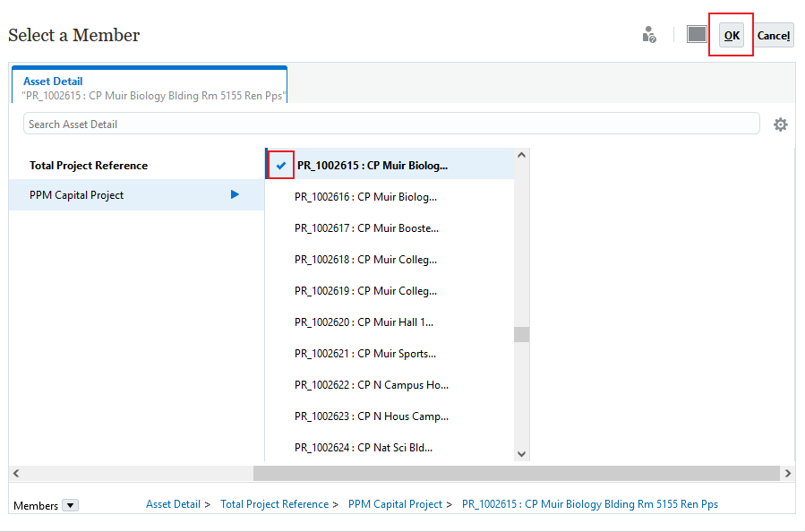Click the user help icon in header
805x532 pixels.
(x=649, y=35)
